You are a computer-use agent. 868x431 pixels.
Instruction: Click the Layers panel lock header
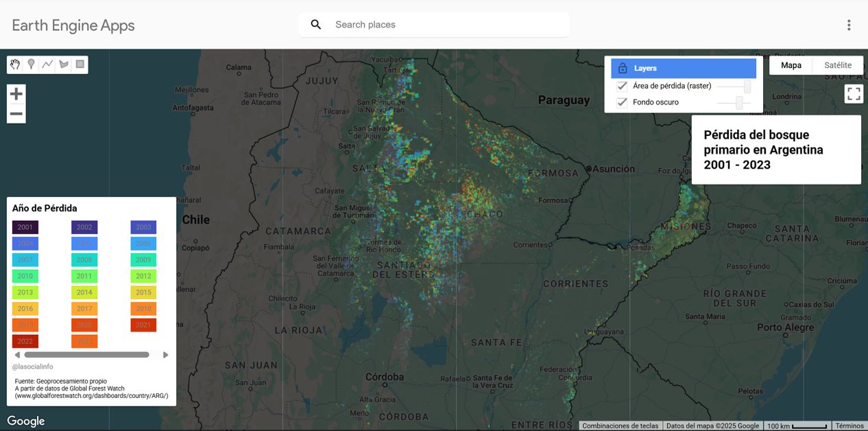[684, 69]
